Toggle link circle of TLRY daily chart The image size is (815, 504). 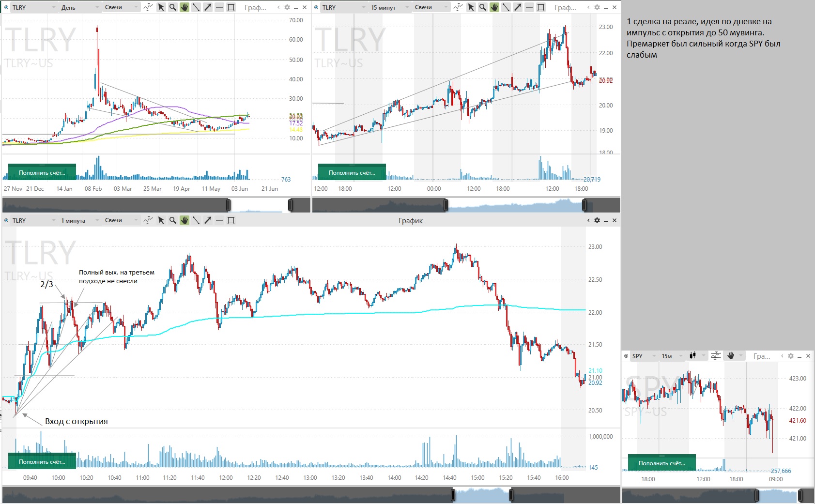6,7
